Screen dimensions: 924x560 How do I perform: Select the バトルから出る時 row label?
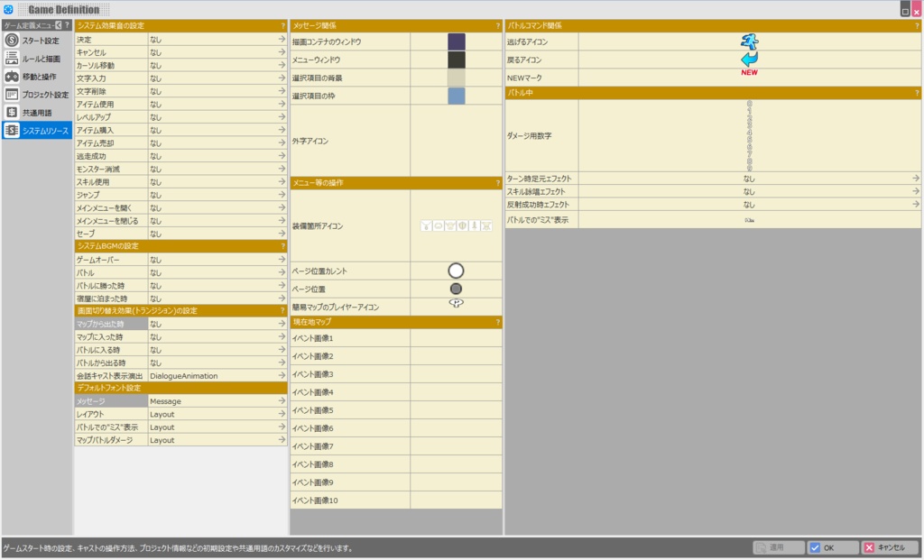[x=101, y=363]
